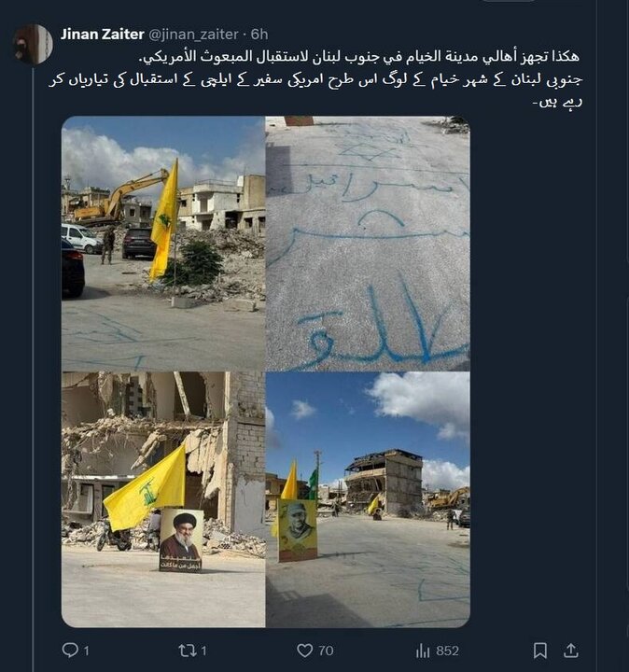629x672 pixels.
Task: Click the reply speech bubble icon
Action: coord(70,651)
